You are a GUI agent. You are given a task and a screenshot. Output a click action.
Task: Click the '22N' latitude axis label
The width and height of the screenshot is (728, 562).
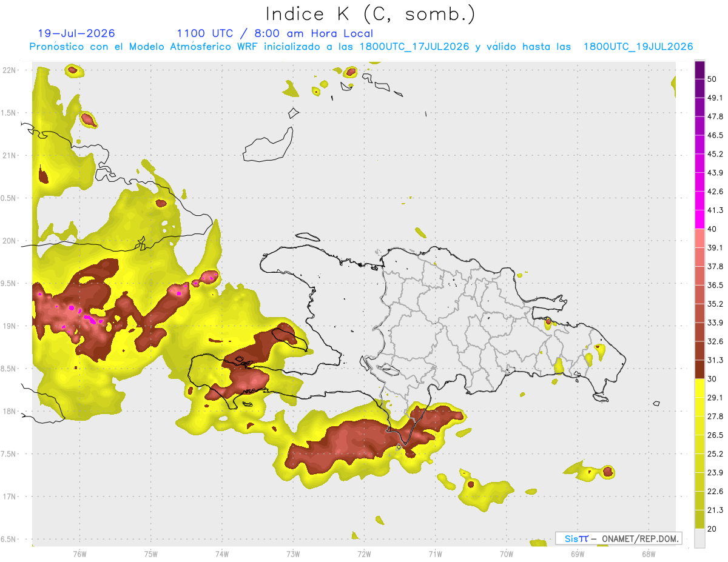pyautogui.click(x=10, y=70)
